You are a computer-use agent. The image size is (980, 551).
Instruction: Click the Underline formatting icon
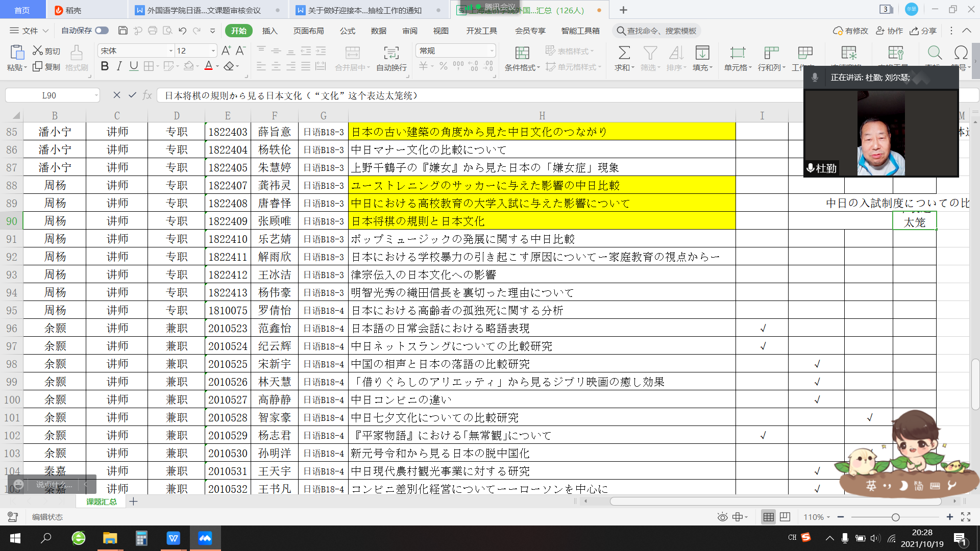click(134, 66)
